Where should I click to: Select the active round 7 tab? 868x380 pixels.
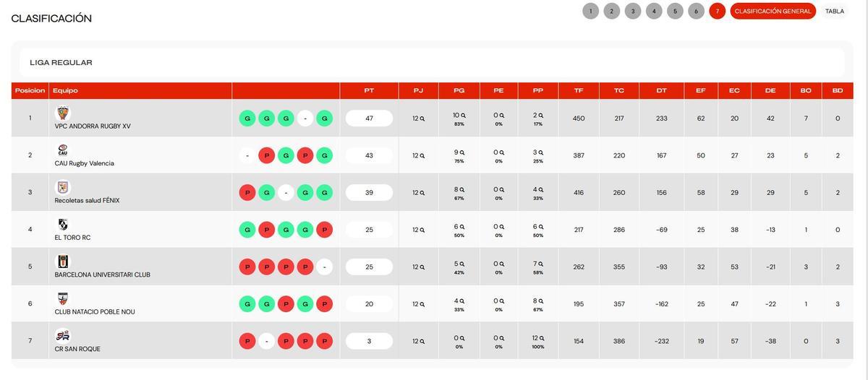718,11
